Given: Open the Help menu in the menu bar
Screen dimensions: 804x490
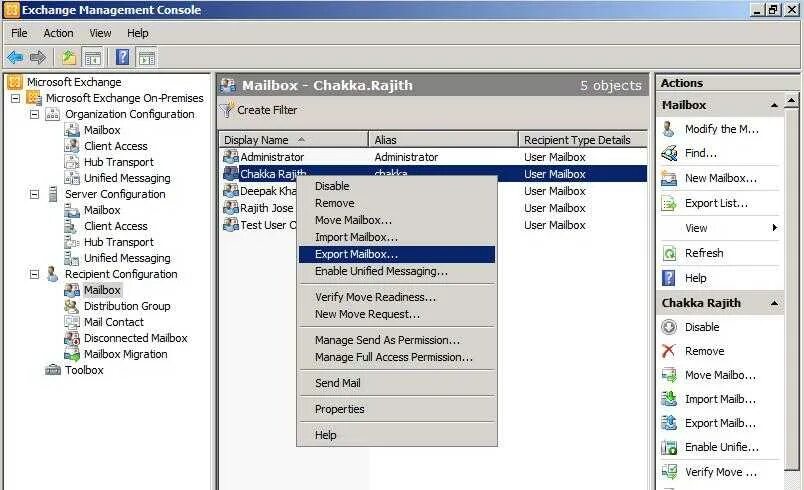Looking at the screenshot, I should pyautogui.click(x=138, y=33).
